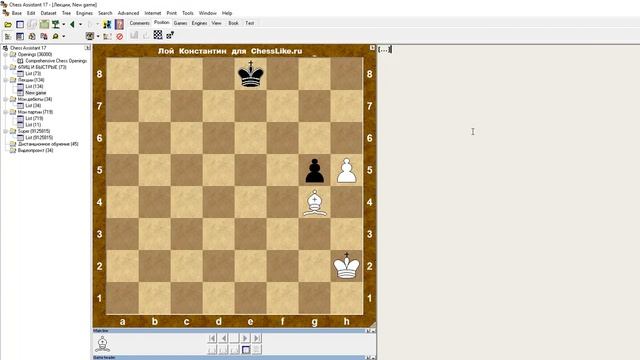640x360 pixels.
Task: Open the Base menu
Action: (x=16, y=13)
